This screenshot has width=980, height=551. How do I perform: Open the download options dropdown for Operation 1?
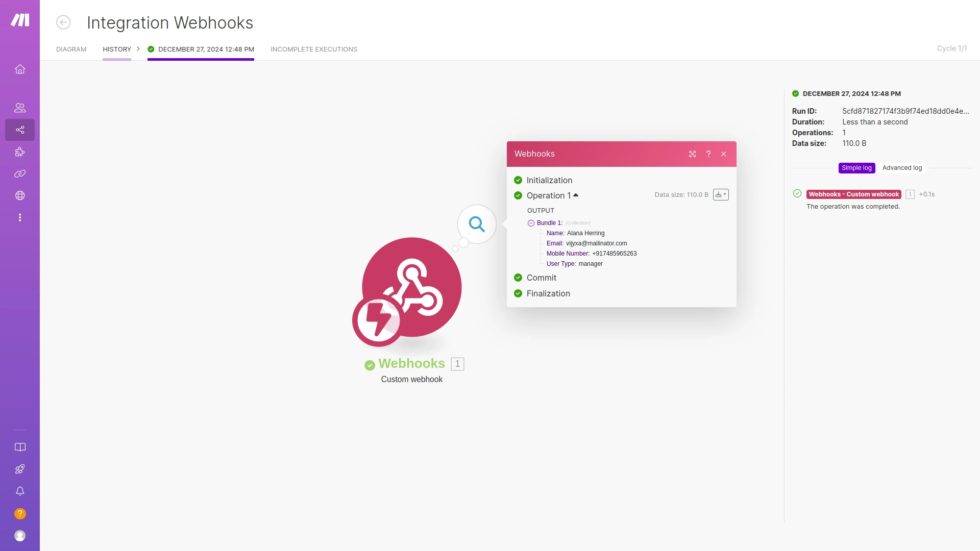pos(721,194)
